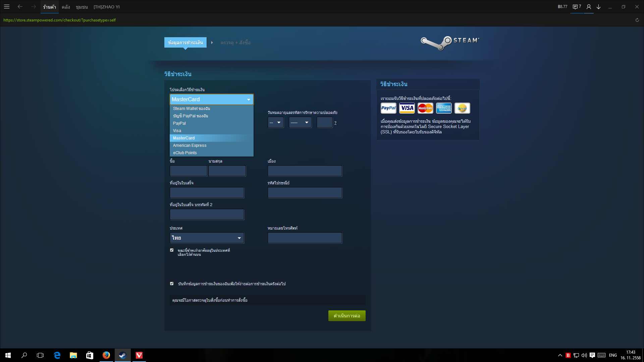Open the taskbar clock showing 17:43
Image resolution: width=644 pixels, height=362 pixels.
pos(631,355)
